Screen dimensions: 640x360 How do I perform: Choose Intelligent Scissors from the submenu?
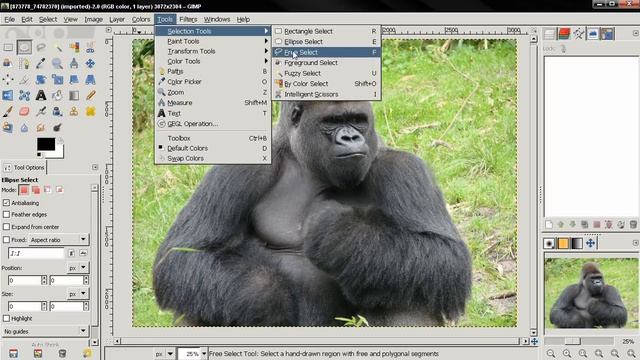(327, 94)
